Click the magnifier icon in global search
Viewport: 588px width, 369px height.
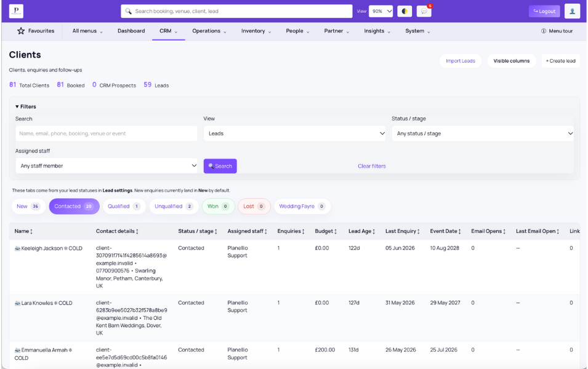128,11
